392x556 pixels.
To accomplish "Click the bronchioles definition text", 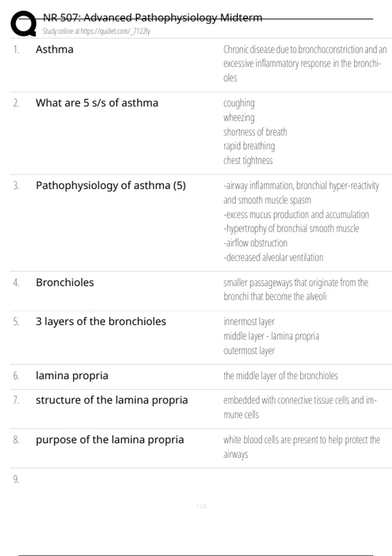I will tap(295, 289).
